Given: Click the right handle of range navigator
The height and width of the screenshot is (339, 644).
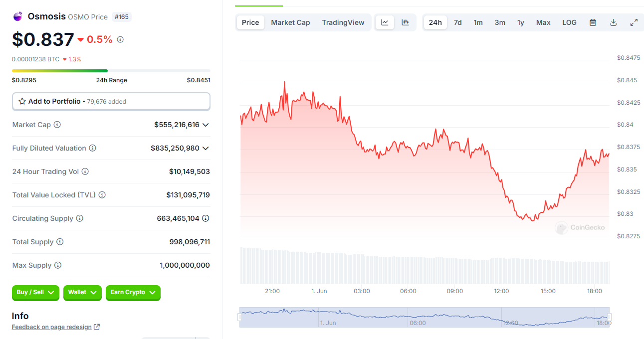Looking at the screenshot, I should coord(609,317).
